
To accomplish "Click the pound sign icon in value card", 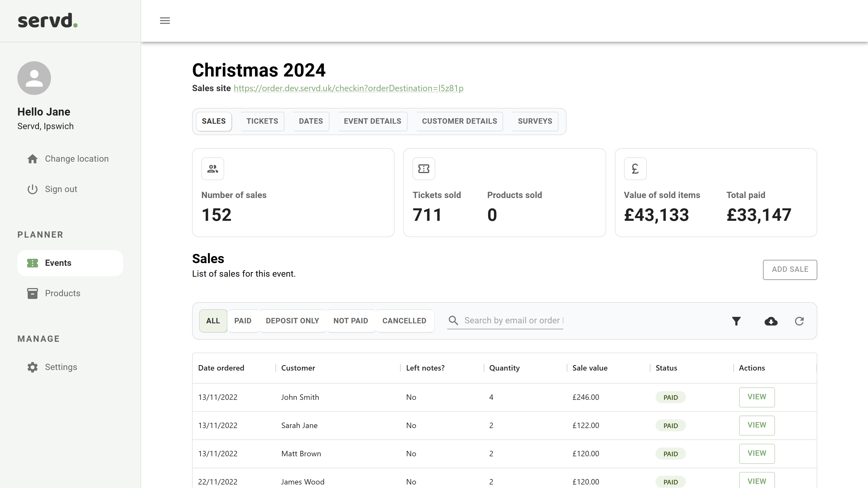I will (x=635, y=169).
